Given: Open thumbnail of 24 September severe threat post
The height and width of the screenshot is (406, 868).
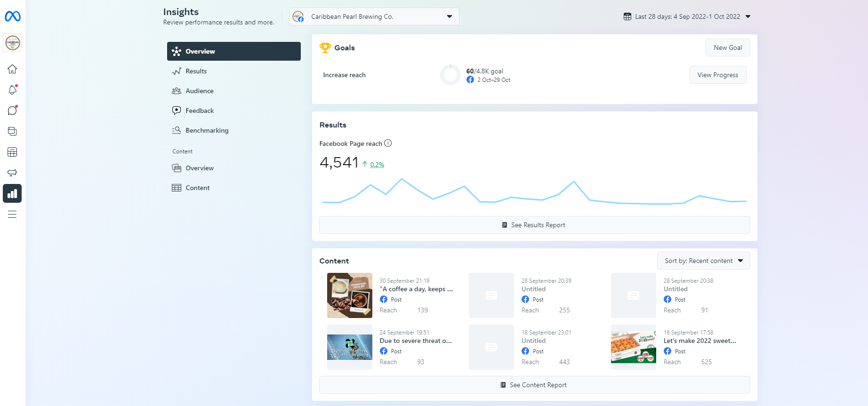Looking at the screenshot, I should pyautogui.click(x=350, y=347).
